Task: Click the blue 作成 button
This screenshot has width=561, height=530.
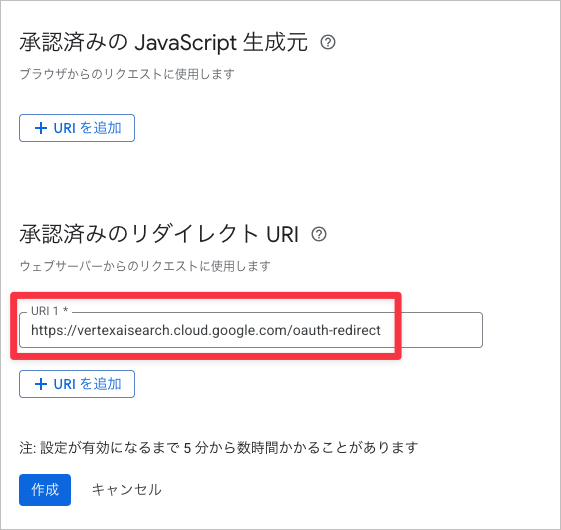Action: click(x=45, y=490)
